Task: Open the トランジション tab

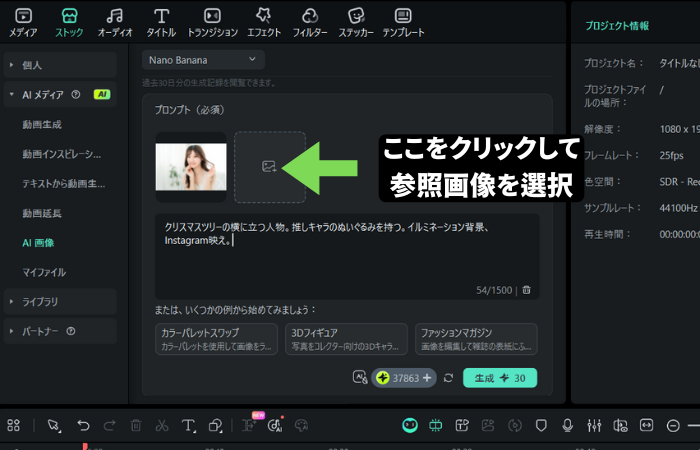Action: (x=212, y=22)
